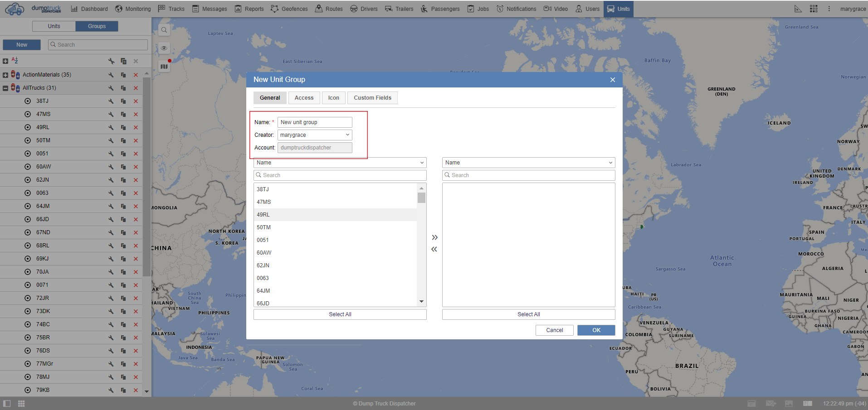The image size is (868, 410).
Task: Collapse the AllTrucks group
Action: pos(5,88)
